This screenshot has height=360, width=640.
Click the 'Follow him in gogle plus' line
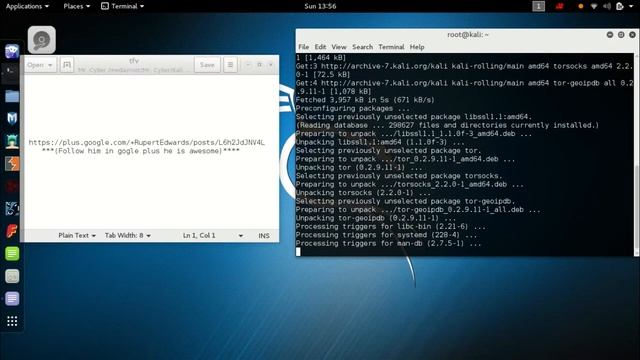(140, 151)
